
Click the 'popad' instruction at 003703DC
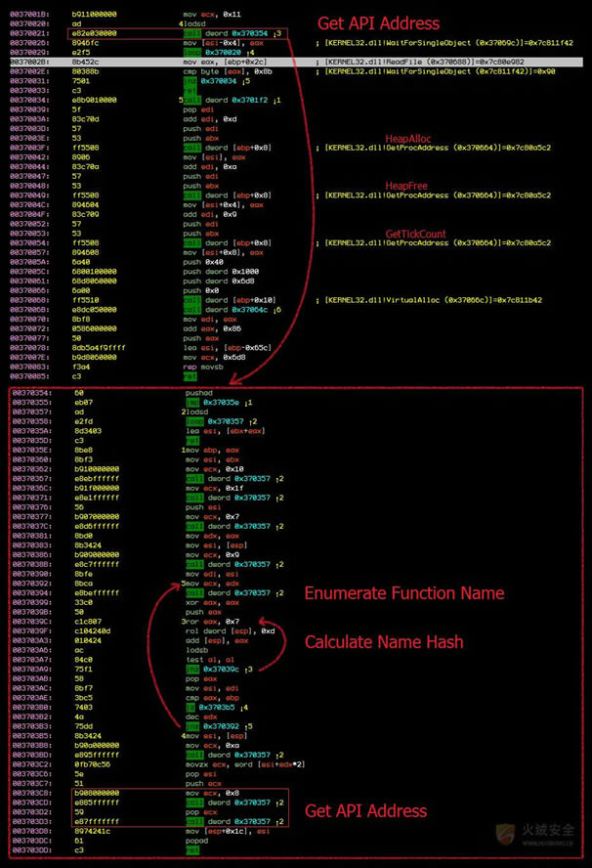(x=196, y=841)
